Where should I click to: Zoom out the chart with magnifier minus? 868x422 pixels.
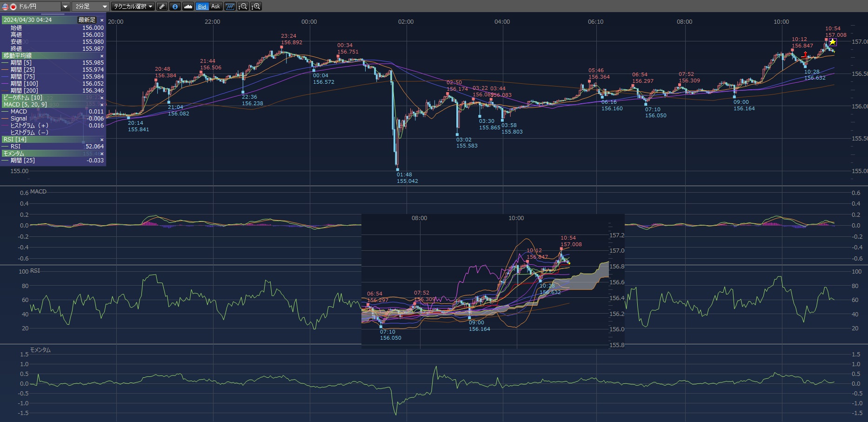point(243,7)
